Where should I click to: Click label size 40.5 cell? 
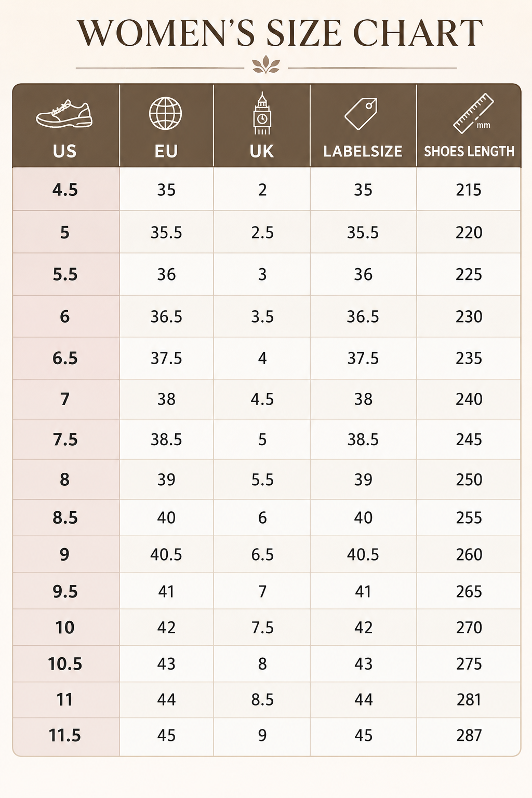(x=363, y=554)
